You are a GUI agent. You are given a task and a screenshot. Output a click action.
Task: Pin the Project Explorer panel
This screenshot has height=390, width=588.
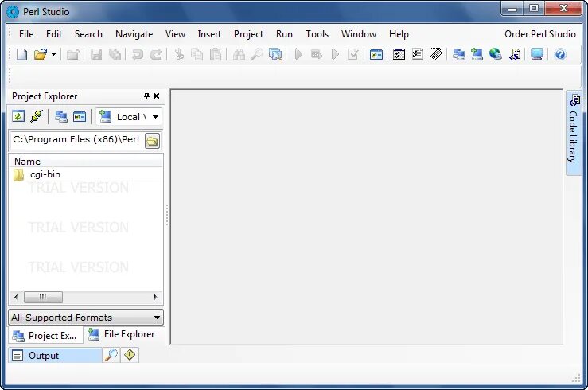146,96
